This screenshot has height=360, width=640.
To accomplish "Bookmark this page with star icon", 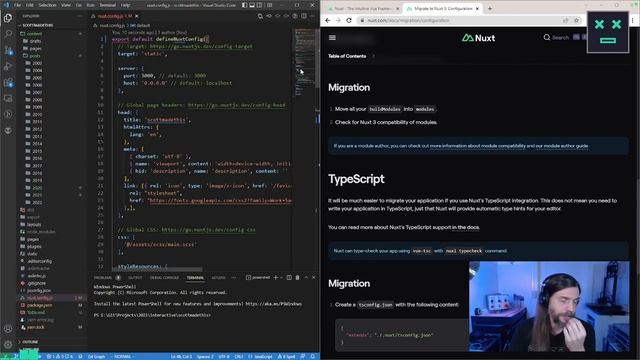I will [576, 20].
